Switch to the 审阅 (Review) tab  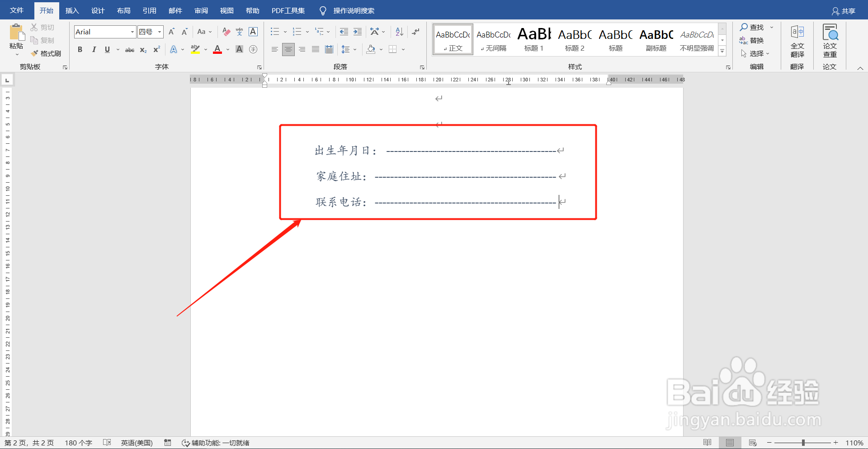(201, 10)
